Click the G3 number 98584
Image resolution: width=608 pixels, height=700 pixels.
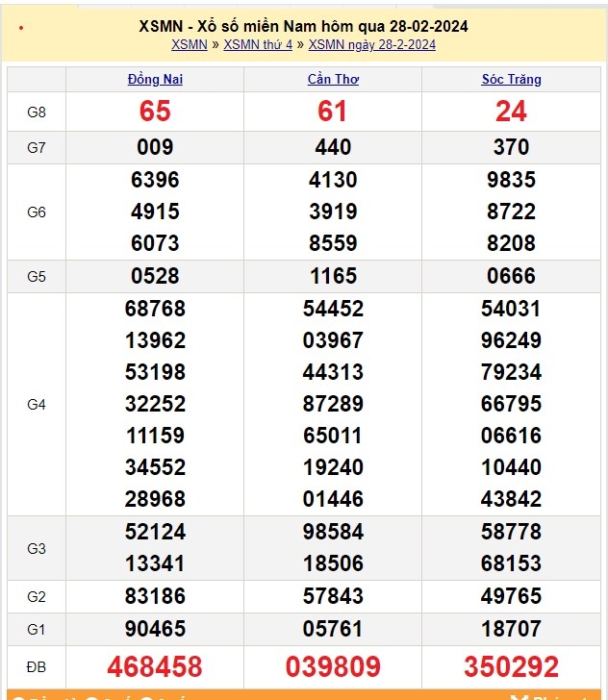click(333, 532)
